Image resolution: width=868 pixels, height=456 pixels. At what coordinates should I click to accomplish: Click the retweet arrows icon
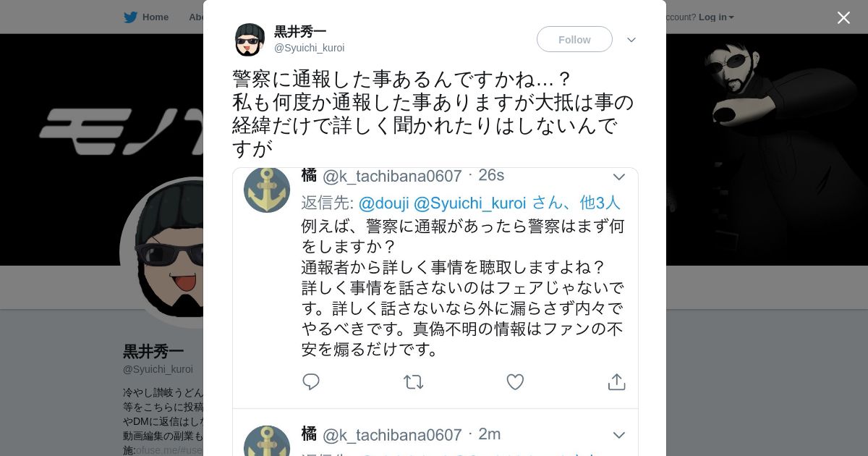tap(413, 382)
